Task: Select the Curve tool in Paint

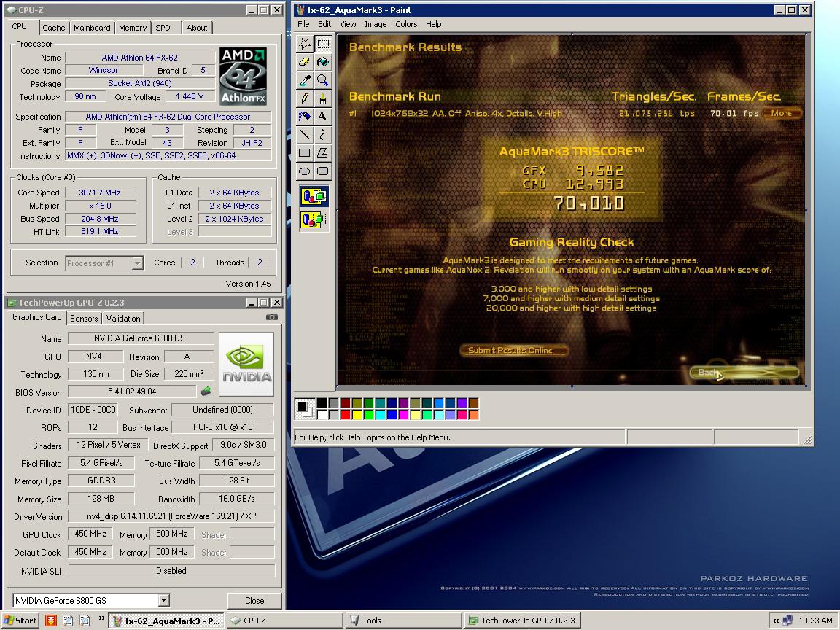Action: click(x=322, y=134)
